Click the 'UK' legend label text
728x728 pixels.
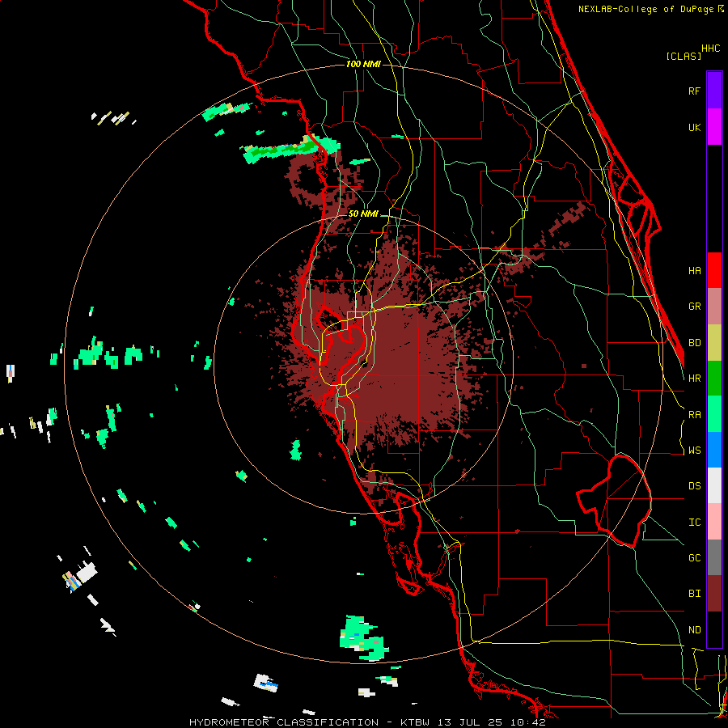(694, 127)
